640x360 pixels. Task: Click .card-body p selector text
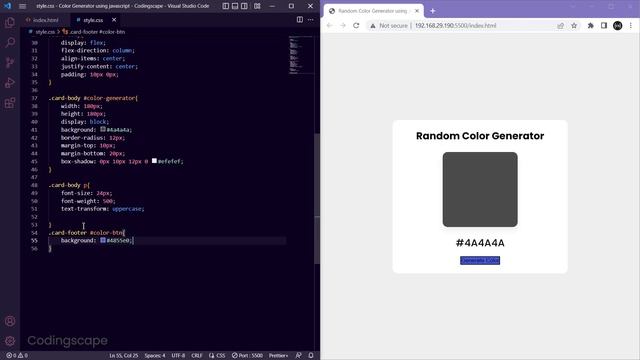pos(69,185)
